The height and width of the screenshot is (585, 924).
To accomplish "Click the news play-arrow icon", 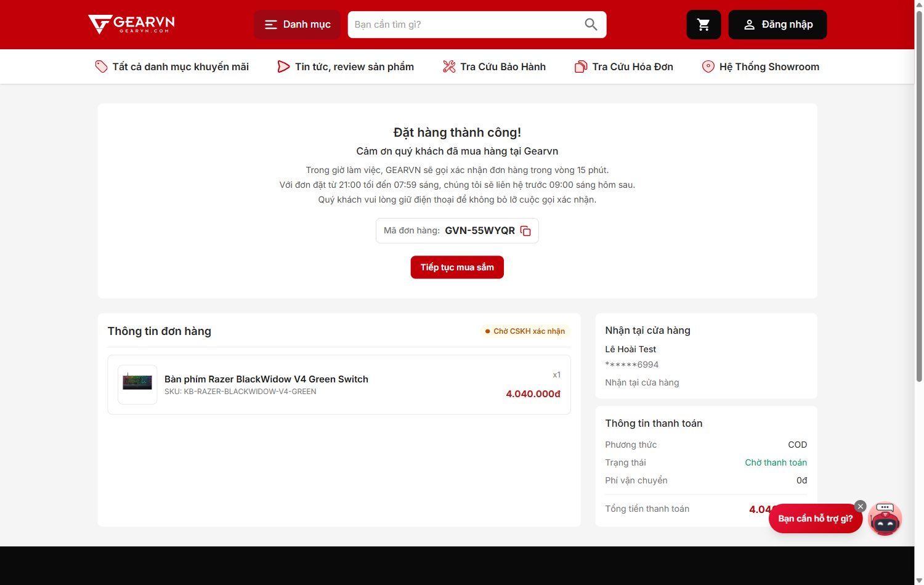I will tap(283, 67).
